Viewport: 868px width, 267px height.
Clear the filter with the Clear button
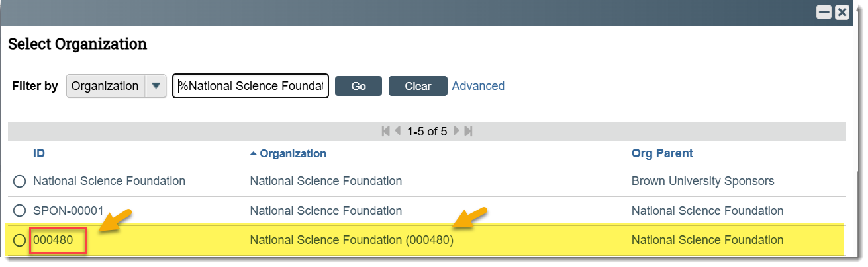click(x=418, y=86)
